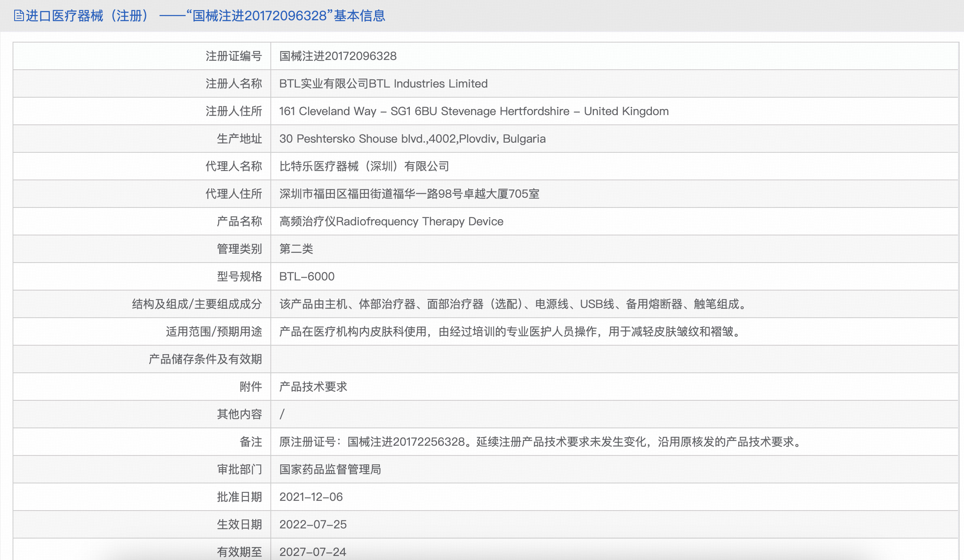Select the registration number 国械注进20172096328 cell

338,56
